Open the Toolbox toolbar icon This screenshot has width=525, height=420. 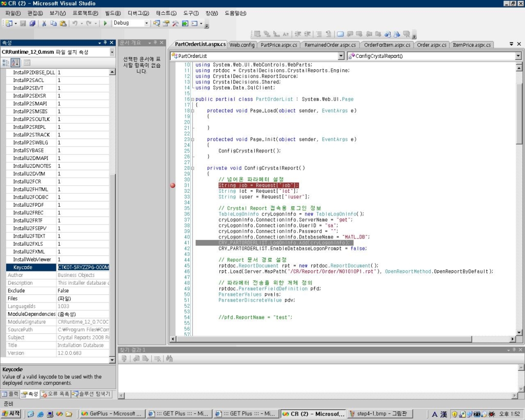175,24
